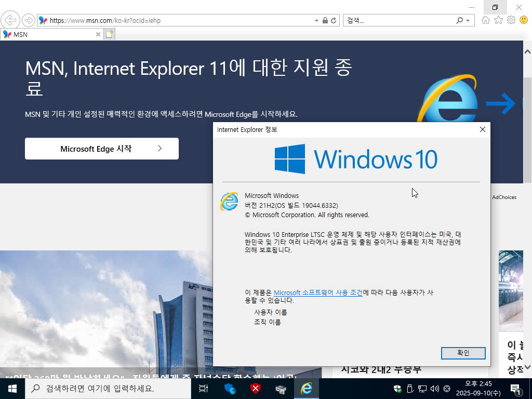Close the Internet Explorer 정보 dialog

click(x=483, y=129)
